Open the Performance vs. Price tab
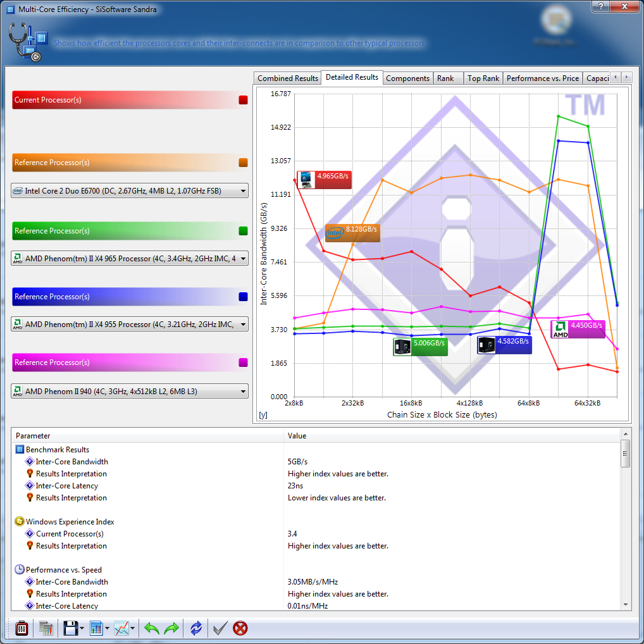This screenshot has height=644, width=644. click(543, 78)
